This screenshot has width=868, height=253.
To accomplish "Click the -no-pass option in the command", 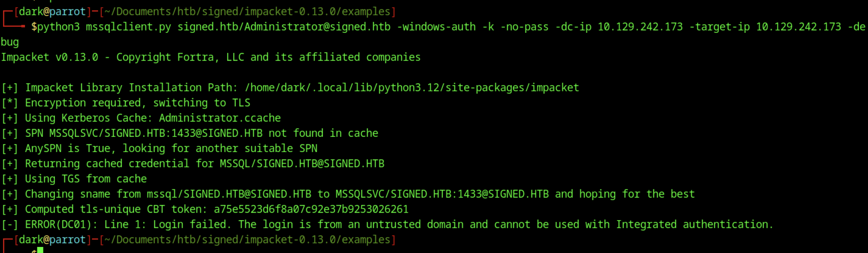I will 524,27.
